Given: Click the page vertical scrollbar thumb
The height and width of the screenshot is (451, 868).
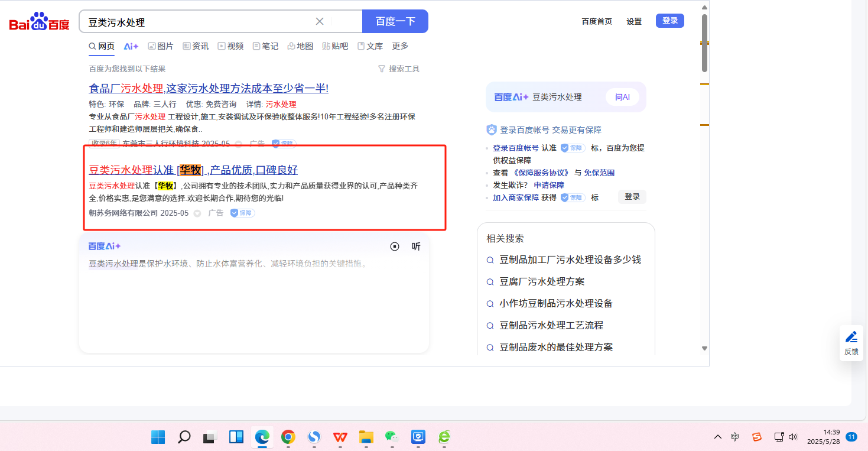Looking at the screenshot, I should pyautogui.click(x=704, y=41).
